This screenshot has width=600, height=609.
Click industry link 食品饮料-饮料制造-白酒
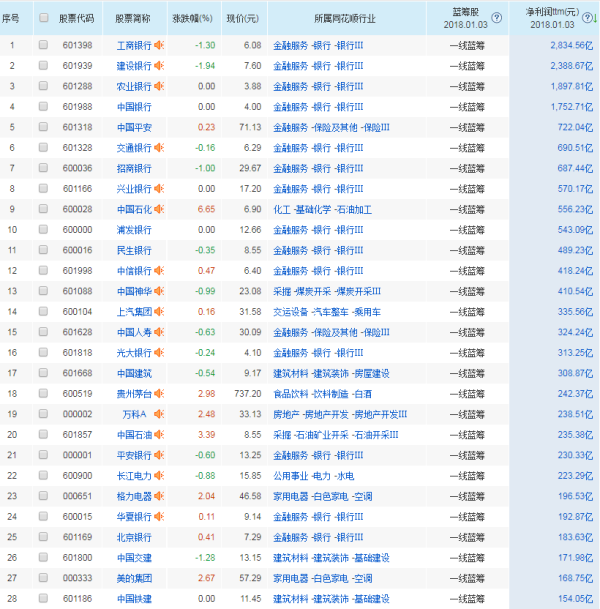[322, 394]
